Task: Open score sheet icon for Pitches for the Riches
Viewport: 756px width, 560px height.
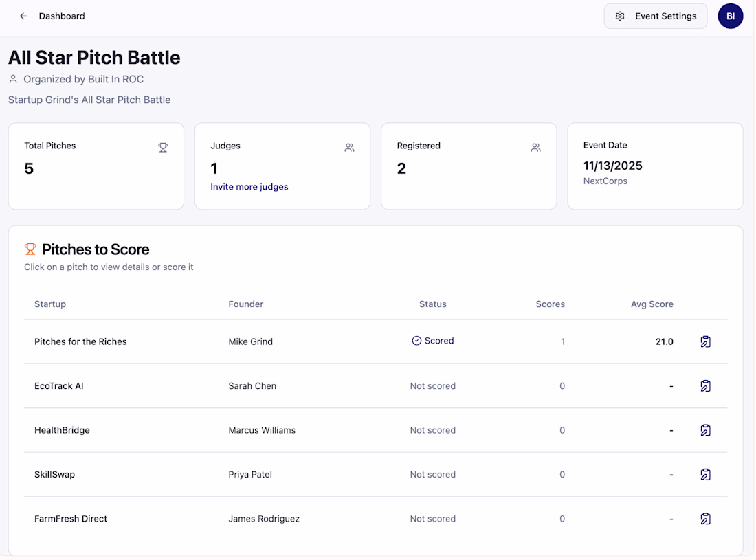Action: [x=705, y=341]
